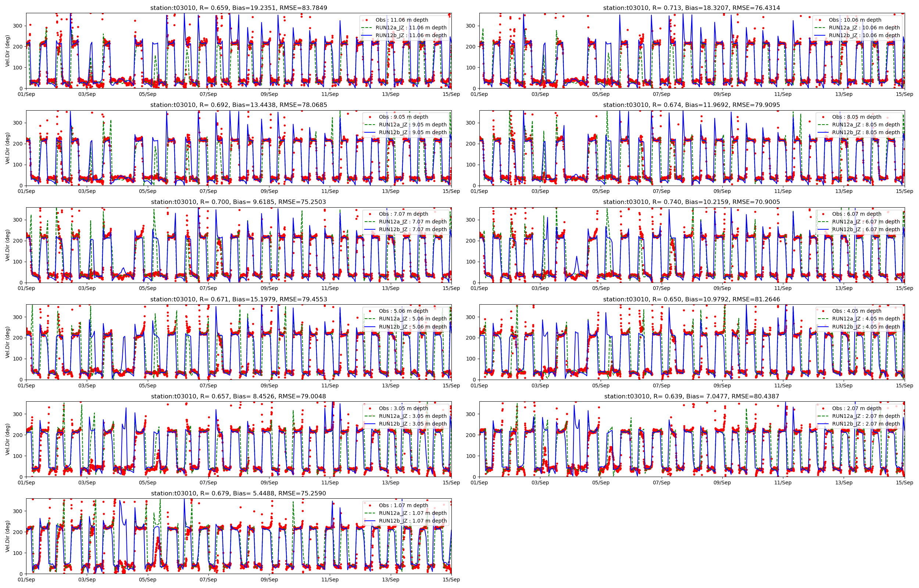Screen dimensions: 919x588
Task: Click legend entry RUN12a_JZ : 7.07 m depth
Action: (412, 222)
